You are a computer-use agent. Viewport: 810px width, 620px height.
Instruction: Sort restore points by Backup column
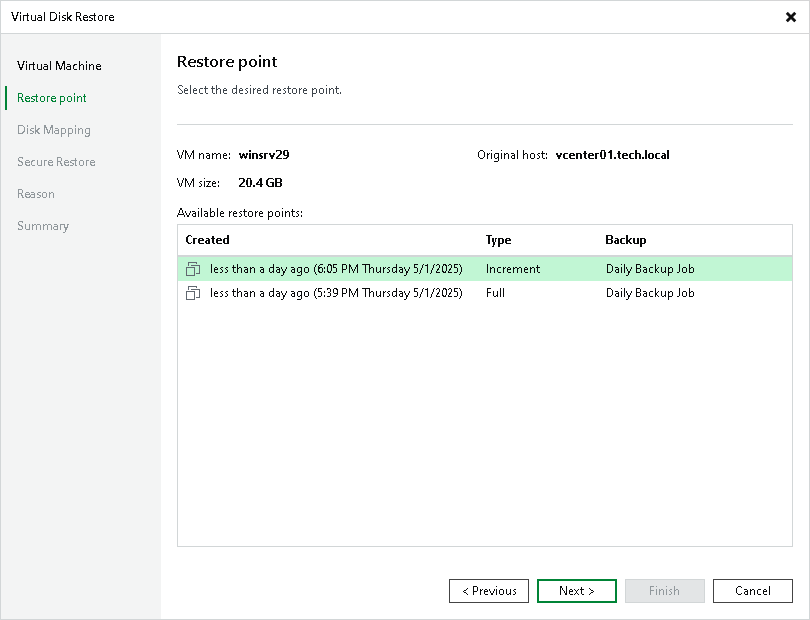[x=625, y=240]
